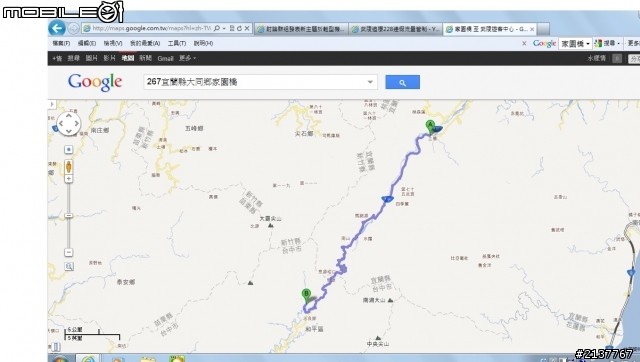Open 搜尋 in the Google black bar

[x=73, y=58]
